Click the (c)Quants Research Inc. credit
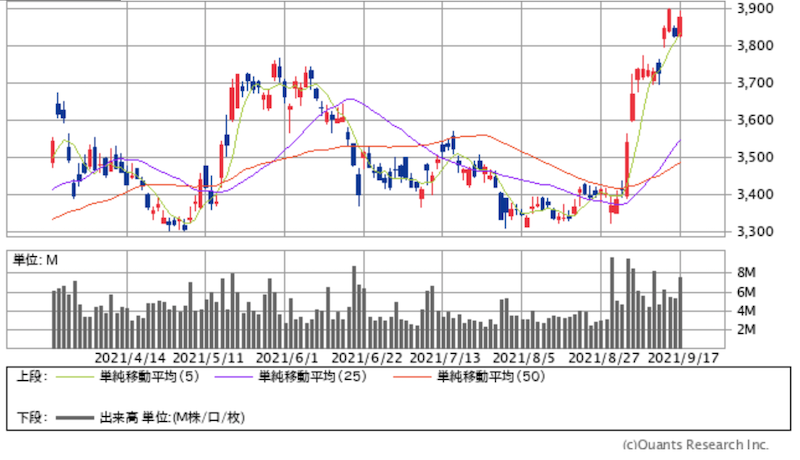 (695, 445)
